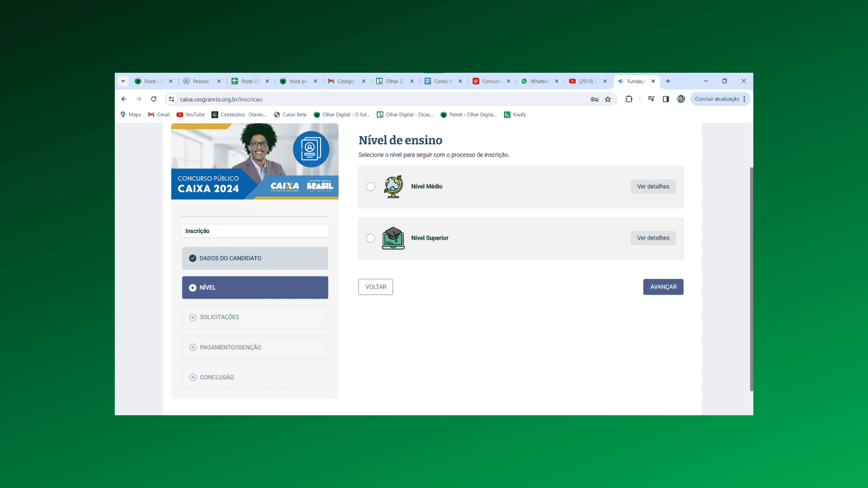Open Olhar Digital - O fut bookmark
The height and width of the screenshot is (488, 868).
342,115
